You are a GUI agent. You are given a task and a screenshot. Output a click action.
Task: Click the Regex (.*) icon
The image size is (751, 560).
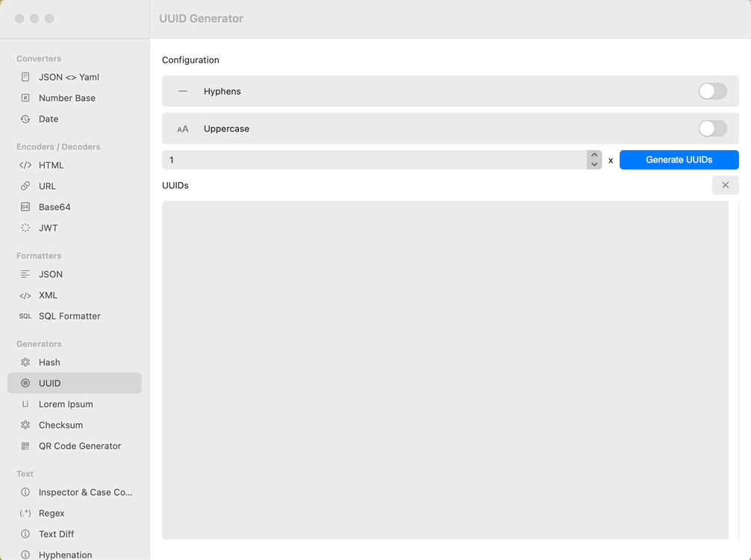25,513
